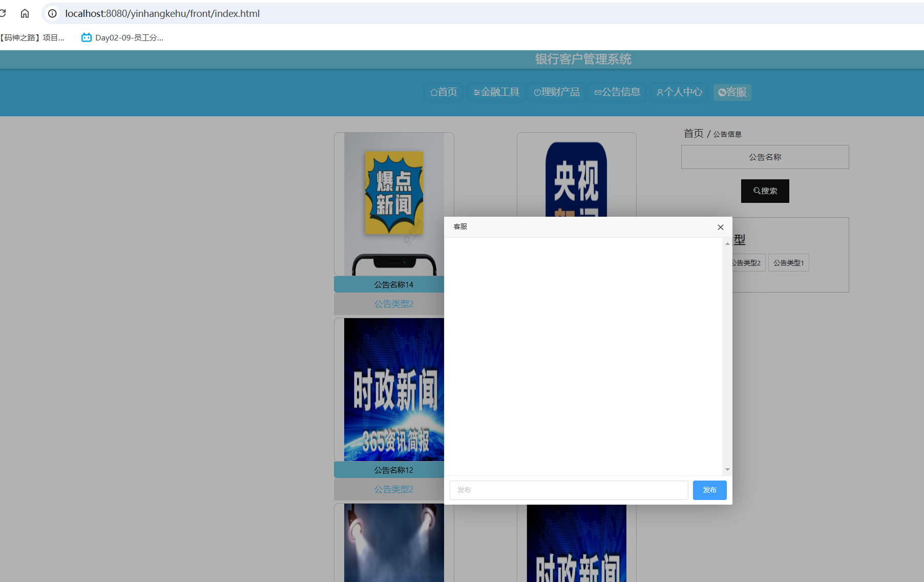Select the 公告类型2 tag
This screenshot has height=582, width=924.
748,263
